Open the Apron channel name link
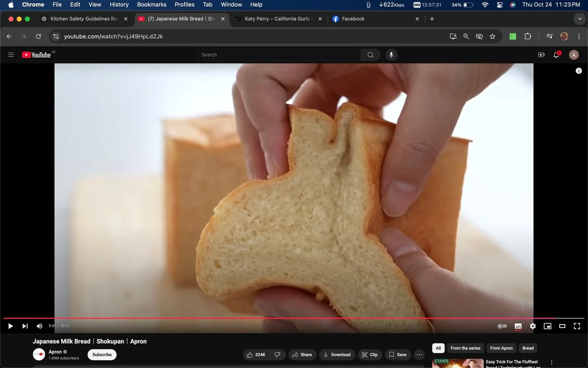The image size is (588, 368). point(55,352)
